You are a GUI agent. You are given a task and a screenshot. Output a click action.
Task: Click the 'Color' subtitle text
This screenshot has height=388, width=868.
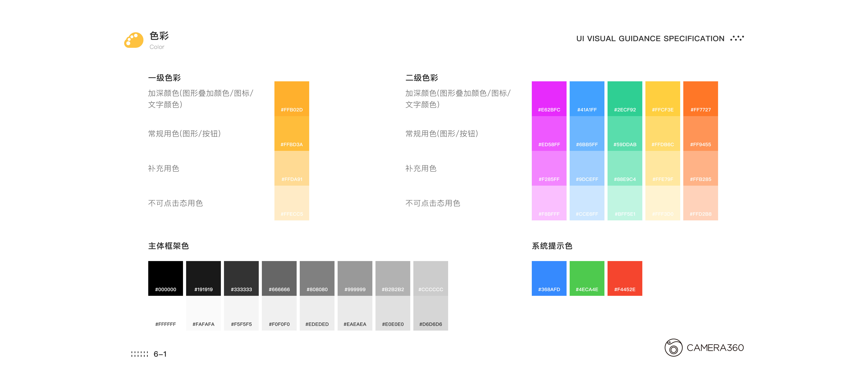[157, 47]
